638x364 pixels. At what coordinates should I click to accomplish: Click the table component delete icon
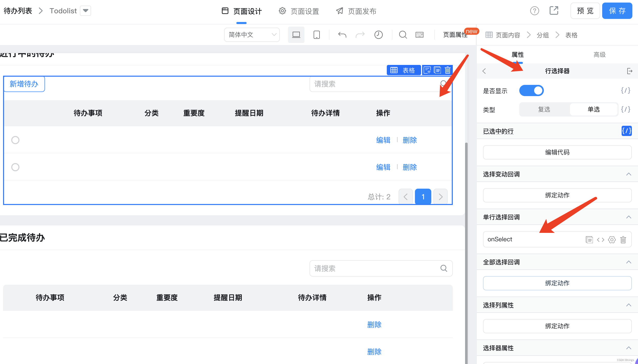point(447,70)
